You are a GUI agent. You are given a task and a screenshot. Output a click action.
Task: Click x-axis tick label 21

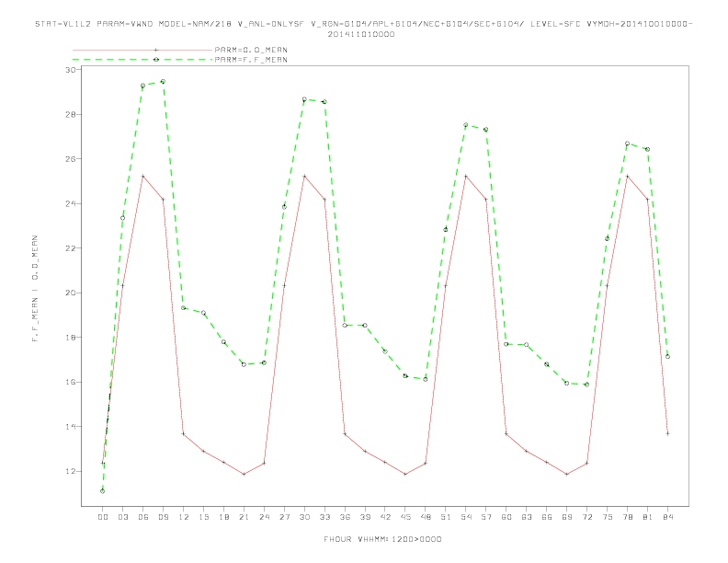tap(244, 517)
